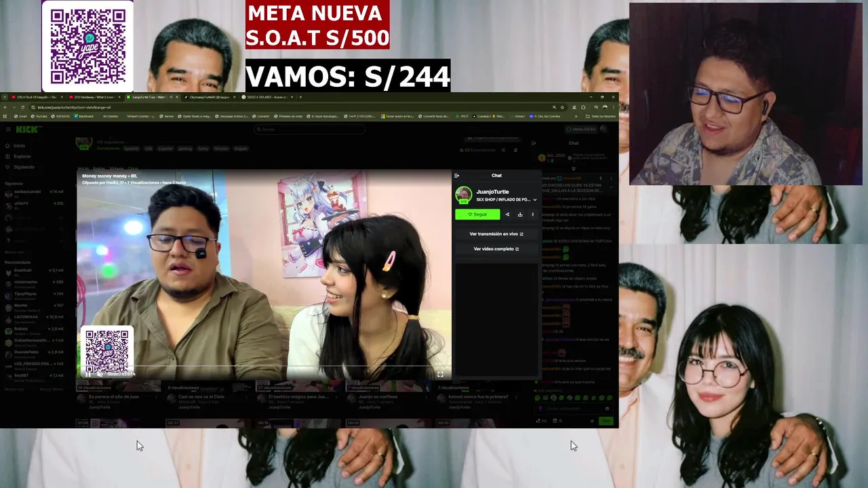Viewport: 868px width, 488px height.
Task: Select the Shooter channel tag
Action: [221, 148]
